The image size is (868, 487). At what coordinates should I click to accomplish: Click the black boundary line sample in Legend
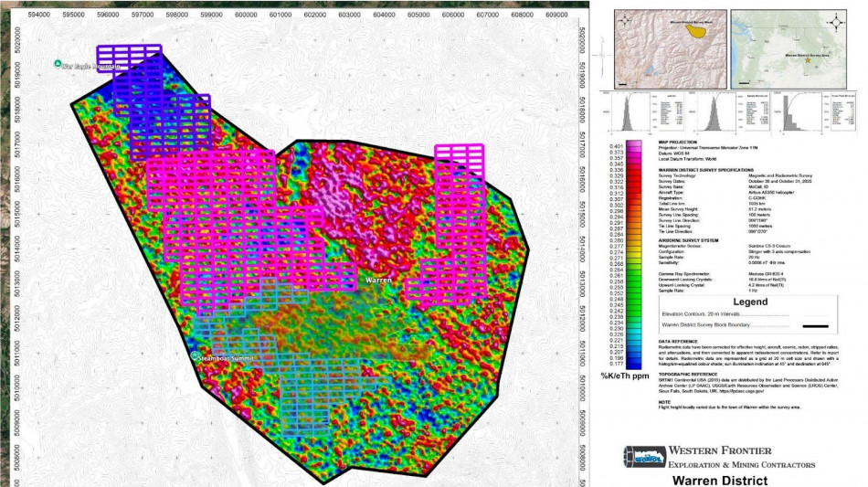pyautogui.click(x=814, y=324)
